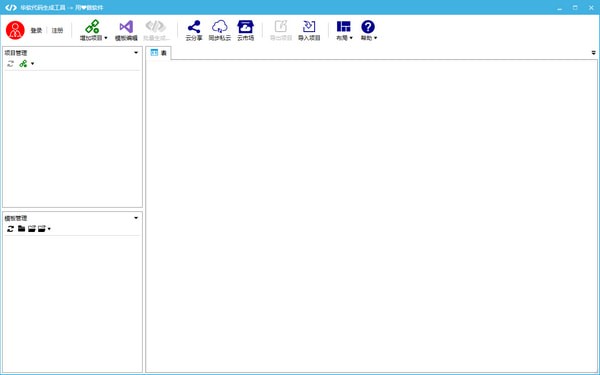Viewport: 600px width, 375px height.
Task: Click the 注册 register link
Action: (57, 30)
